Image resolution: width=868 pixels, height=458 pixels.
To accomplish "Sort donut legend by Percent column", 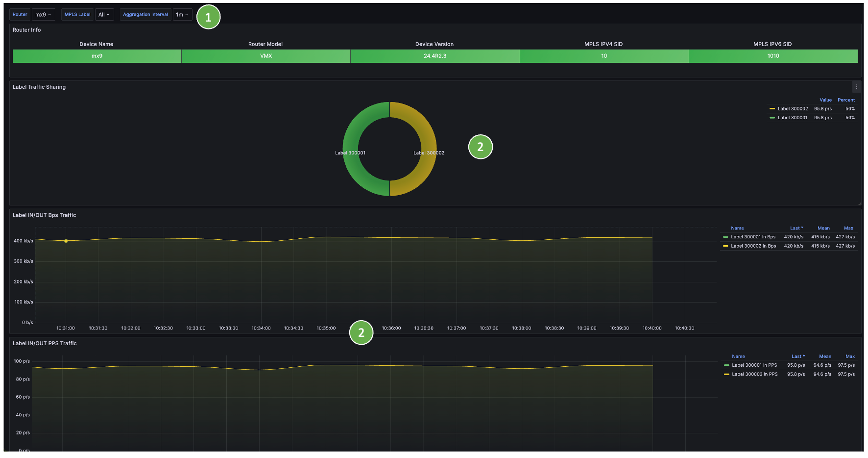I will coord(846,100).
